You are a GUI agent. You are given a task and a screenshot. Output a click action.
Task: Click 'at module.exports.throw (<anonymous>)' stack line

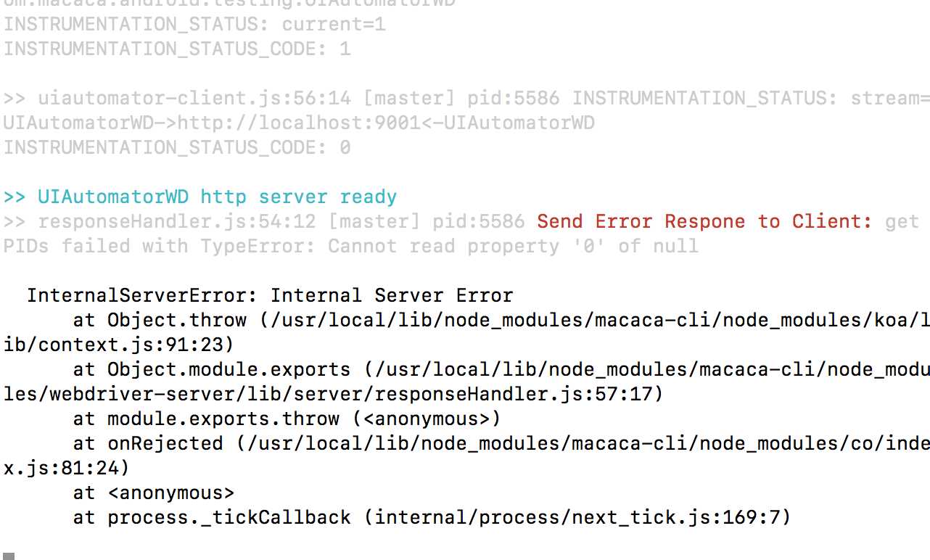click(287, 419)
